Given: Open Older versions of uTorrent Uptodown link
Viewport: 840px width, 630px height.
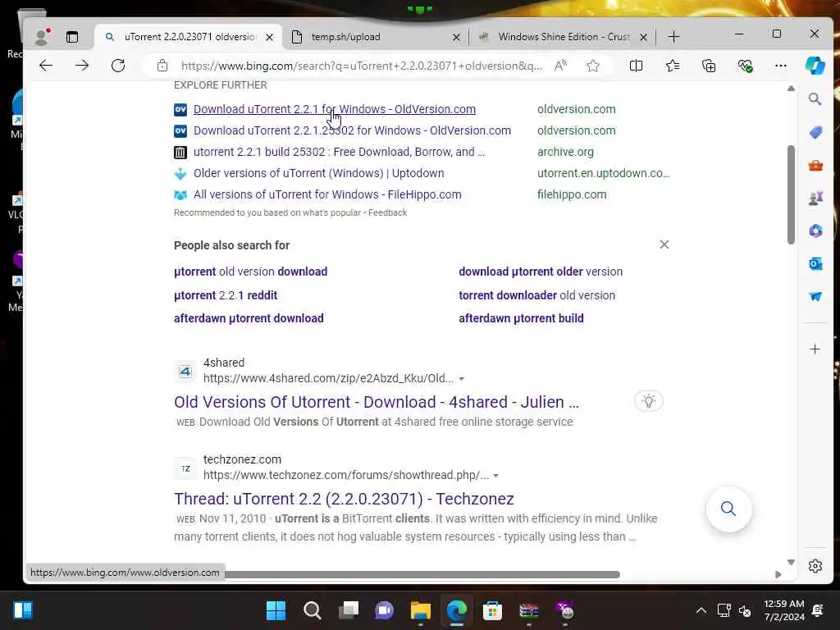Looking at the screenshot, I should pyautogui.click(x=318, y=174).
